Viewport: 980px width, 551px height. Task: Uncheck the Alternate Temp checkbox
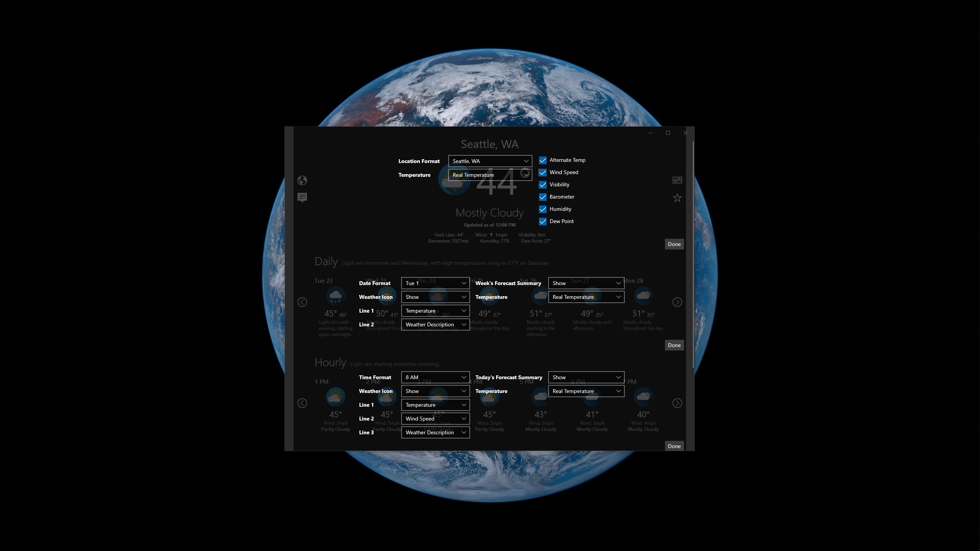tap(543, 160)
